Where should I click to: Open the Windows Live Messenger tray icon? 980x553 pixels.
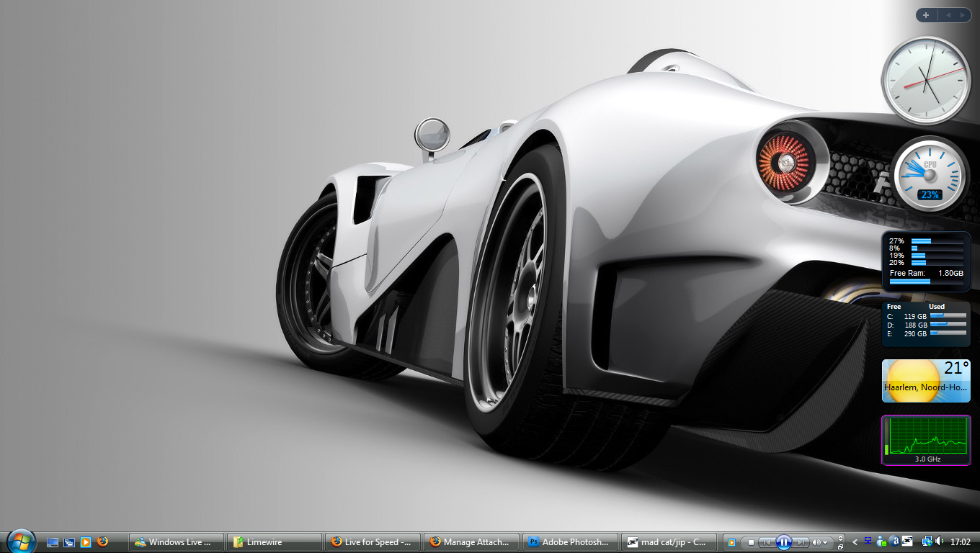click(x=881, y=541)
